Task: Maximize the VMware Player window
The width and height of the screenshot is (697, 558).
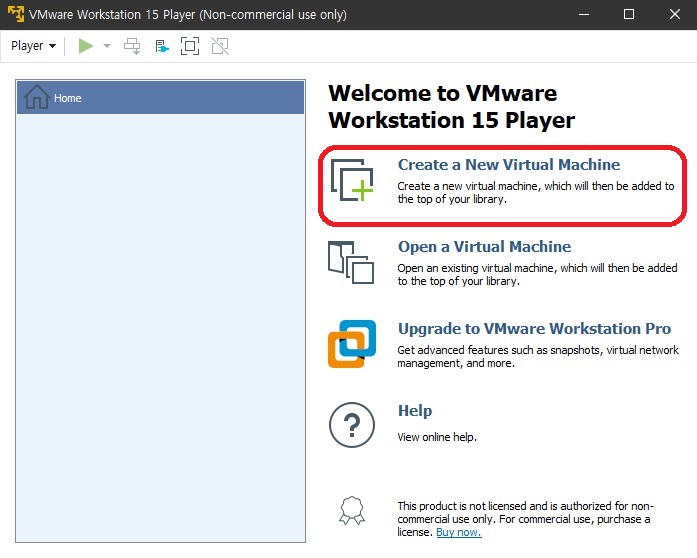Action: 629,14
